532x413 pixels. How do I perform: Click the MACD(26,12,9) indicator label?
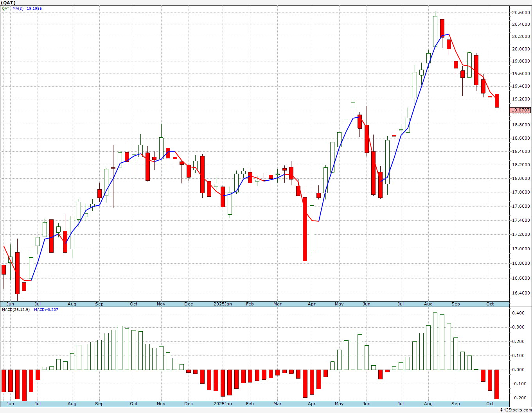point(16,310)
